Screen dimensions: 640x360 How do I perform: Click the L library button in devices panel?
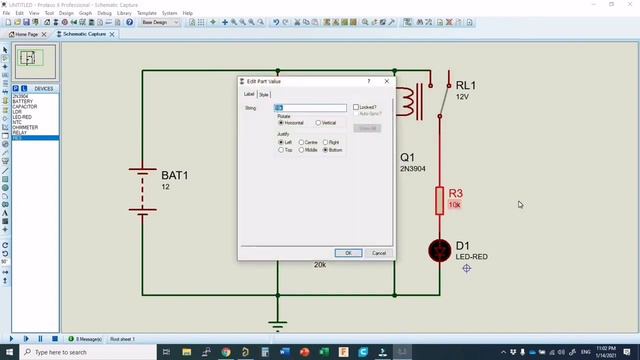24,88
